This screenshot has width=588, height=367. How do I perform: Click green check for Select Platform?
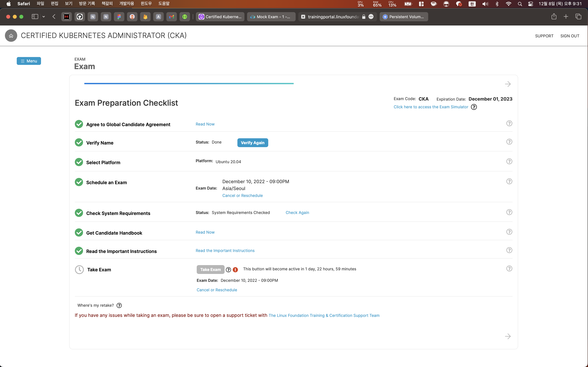click(x=79, y=162)
